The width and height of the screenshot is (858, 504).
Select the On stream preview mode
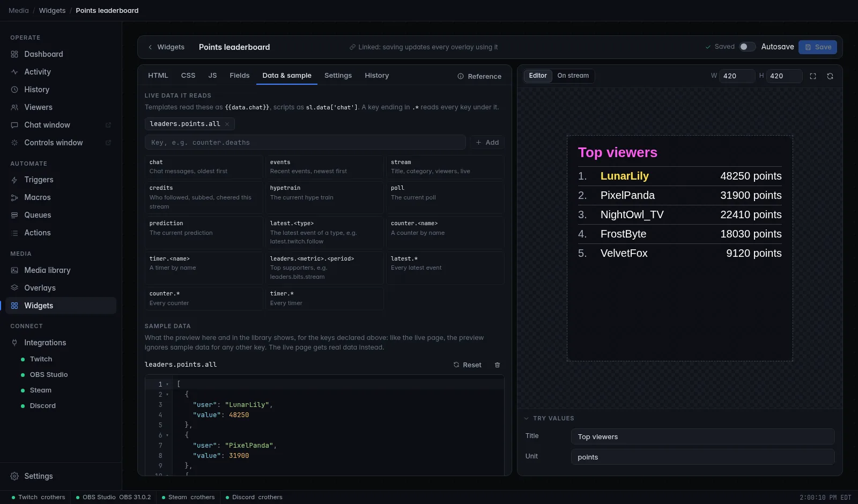pos(573,76)
